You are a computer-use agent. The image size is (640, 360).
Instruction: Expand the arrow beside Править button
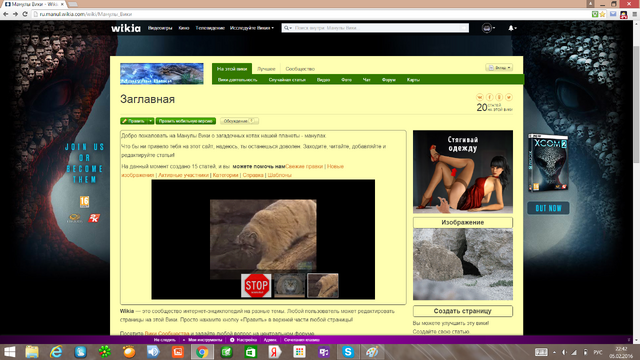point(151,121)
